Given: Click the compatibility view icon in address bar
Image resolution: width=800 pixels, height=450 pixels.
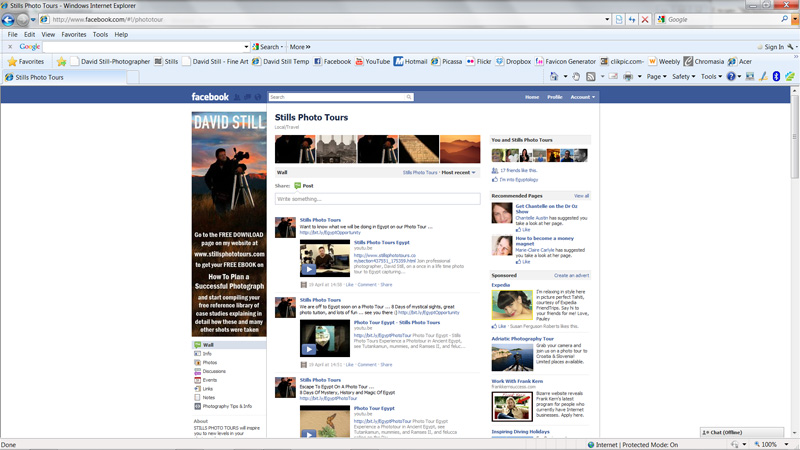Looking at the screenshot, I should (619, 19).
